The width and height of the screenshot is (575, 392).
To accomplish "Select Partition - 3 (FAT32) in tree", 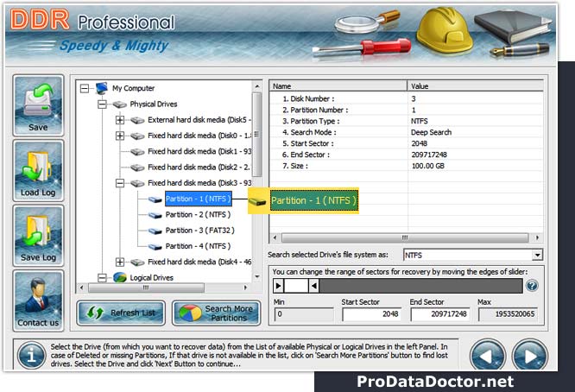I will (x=199, y=231).
